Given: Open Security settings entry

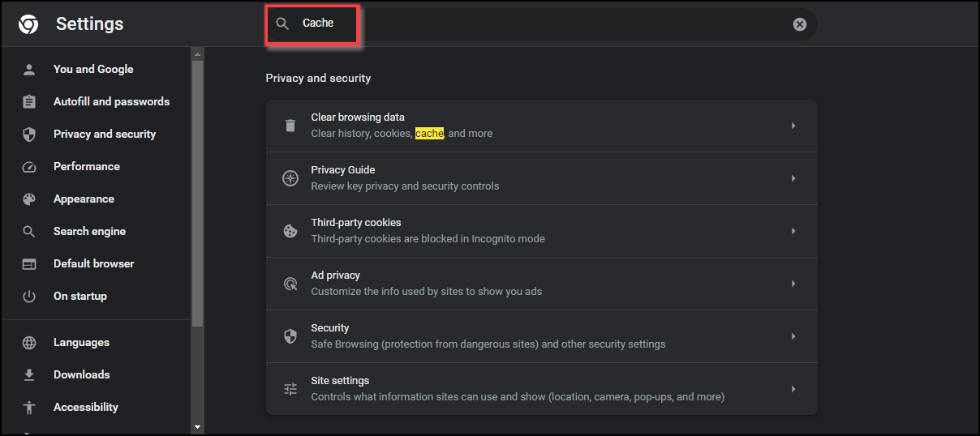Looking at the screenshot, I should coord(487,336).
